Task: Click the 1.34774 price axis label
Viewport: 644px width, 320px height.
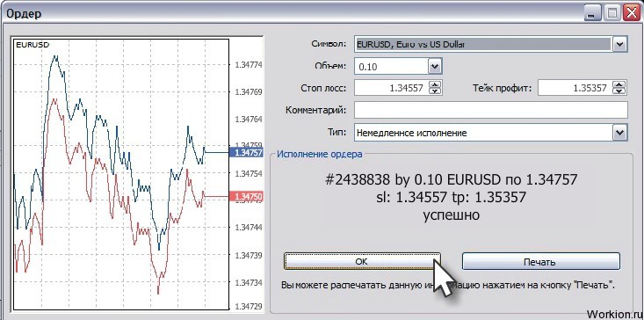Action: tap(248, 65)
